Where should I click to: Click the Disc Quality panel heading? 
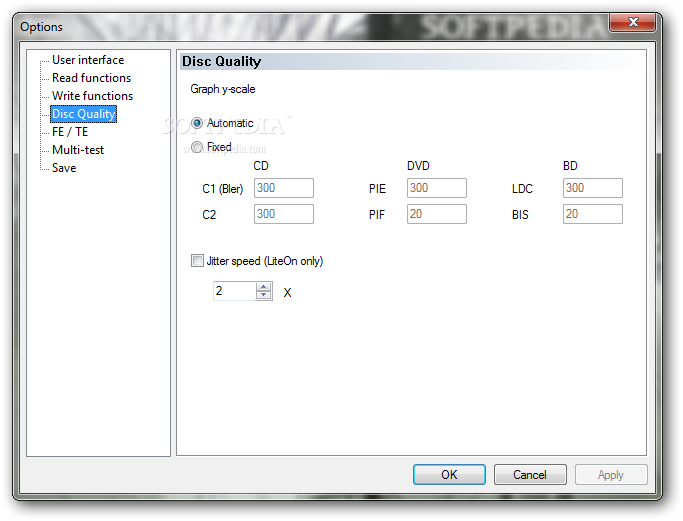(x=221, y=61)
